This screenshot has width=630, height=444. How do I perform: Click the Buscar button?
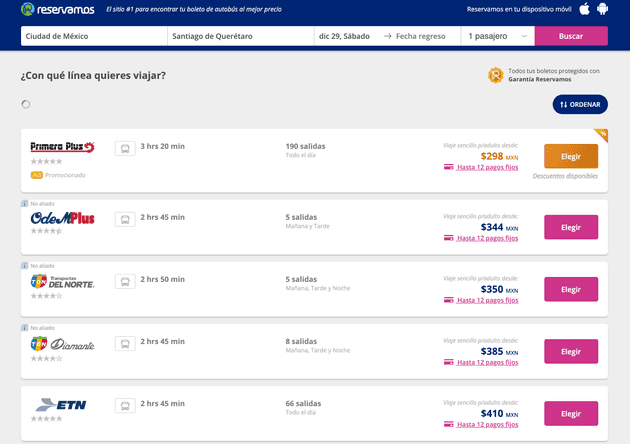click(571, 36)
